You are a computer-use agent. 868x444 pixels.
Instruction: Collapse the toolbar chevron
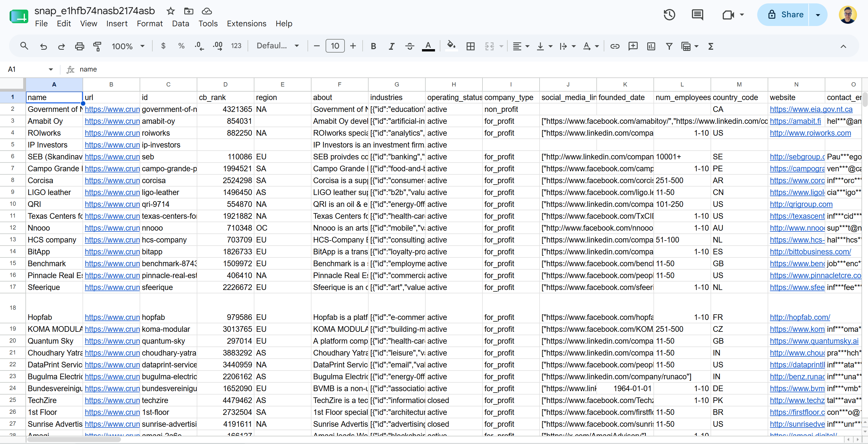click(x=843, y=46)
